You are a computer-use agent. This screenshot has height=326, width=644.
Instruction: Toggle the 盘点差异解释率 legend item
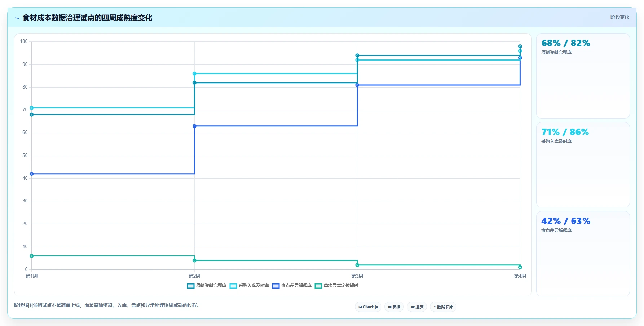click(x=292, y=286)
